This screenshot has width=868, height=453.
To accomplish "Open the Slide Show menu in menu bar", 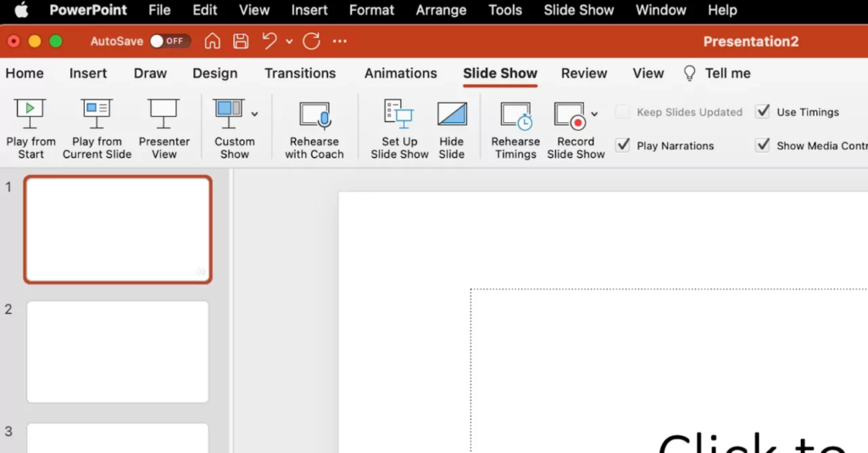I will tap(578, 10).
